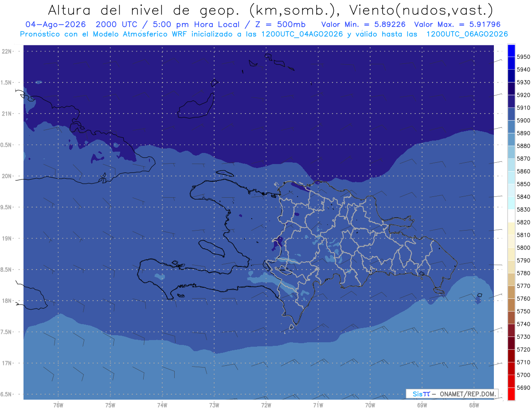Click 'Valor Max. = 5.91796' text
Viewport: 532px width, 411px height.
point(457,24)
